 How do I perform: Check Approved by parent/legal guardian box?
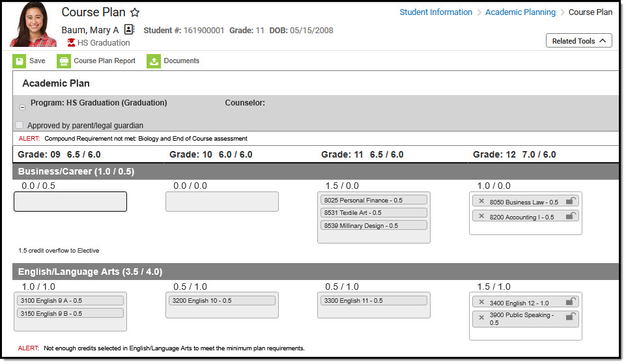19,125
